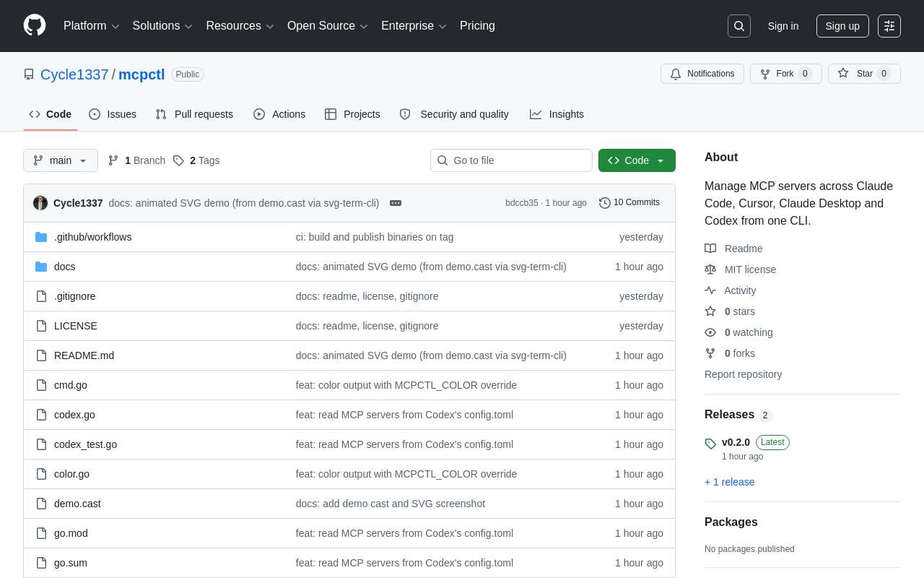Image resolution: width=924 pixels, height=578 pixels.
Task: View the 2 Tags link
Action: 196,160
